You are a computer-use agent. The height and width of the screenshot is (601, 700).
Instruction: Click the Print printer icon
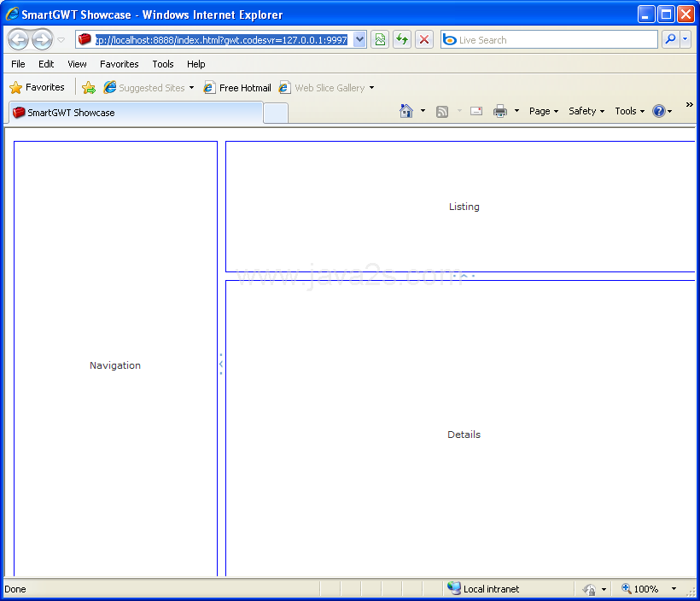tap(500, 111)
